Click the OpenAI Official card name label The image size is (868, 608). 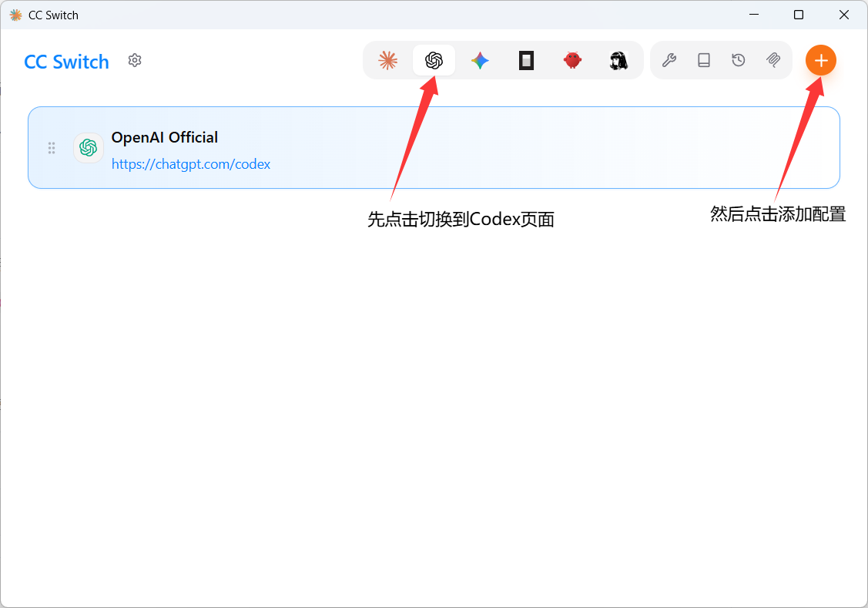[x=164, y=137]
